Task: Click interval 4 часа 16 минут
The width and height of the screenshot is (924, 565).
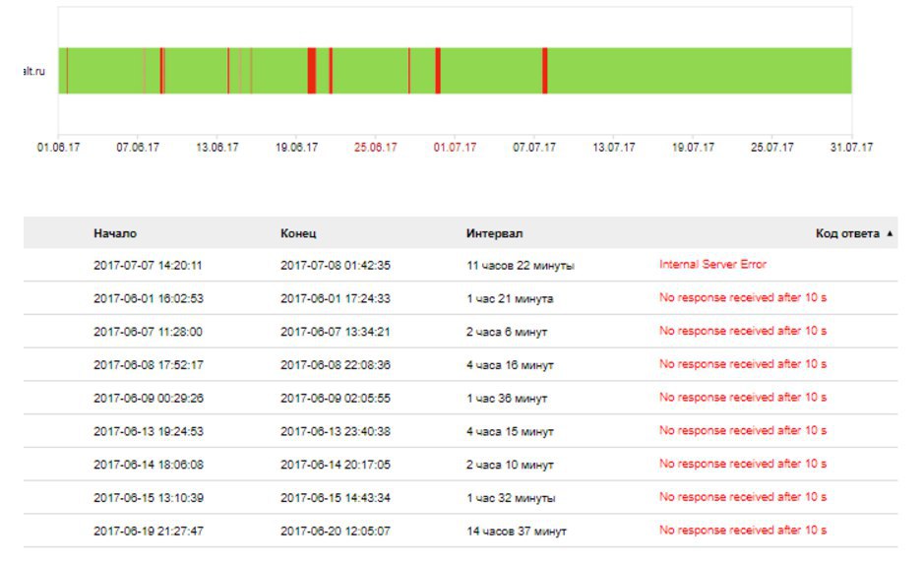Action: [x=510, y=364]
